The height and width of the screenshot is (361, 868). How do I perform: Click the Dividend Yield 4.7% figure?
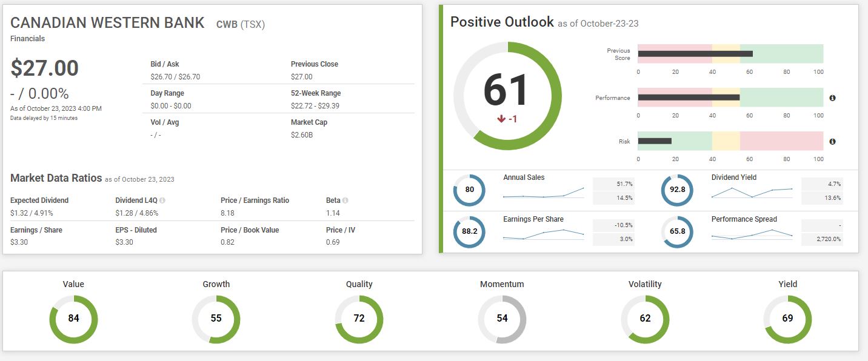pos(834,184)
